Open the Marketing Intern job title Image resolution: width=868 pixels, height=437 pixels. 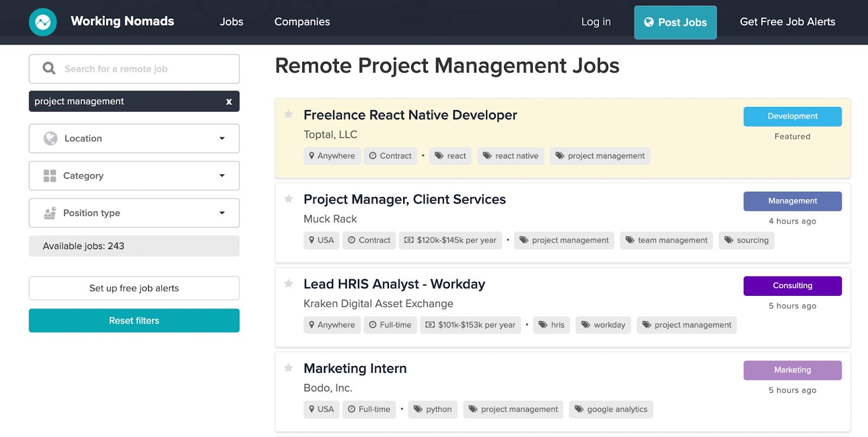(x=355, y=369)
